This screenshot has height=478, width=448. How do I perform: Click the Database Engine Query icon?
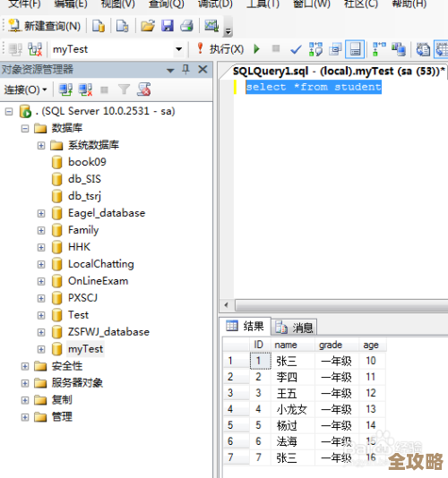[x=99, y=26]
